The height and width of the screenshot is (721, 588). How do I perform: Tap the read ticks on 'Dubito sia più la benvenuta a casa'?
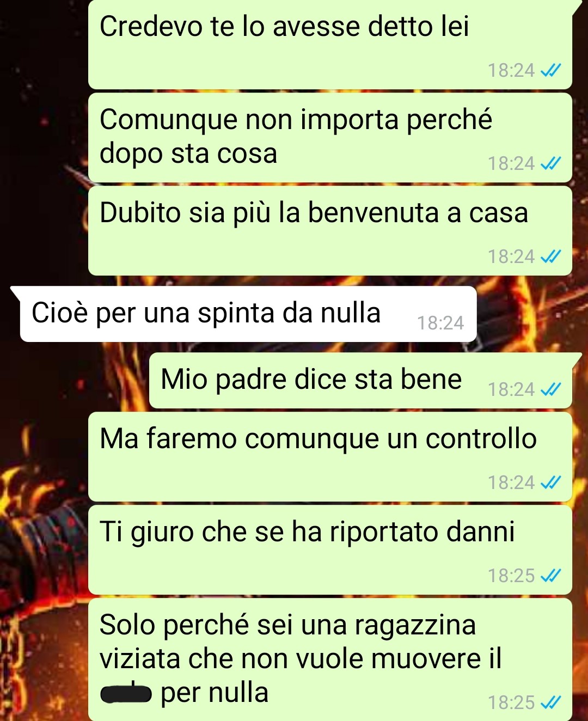pos(550,256)
